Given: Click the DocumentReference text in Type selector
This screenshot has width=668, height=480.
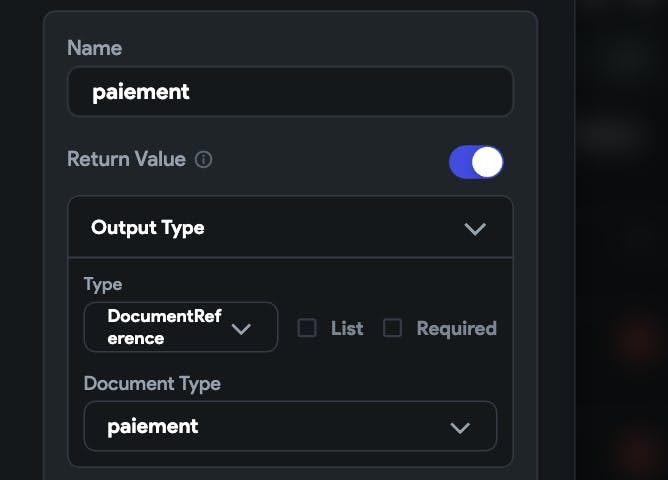Looking at the screenshot, I should click(x=164, y=327).
